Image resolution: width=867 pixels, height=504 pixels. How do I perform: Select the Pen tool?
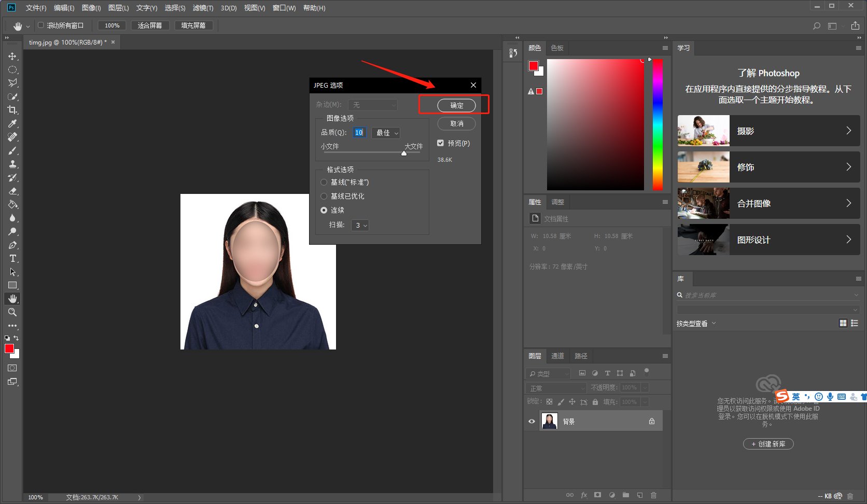[12, 245]
